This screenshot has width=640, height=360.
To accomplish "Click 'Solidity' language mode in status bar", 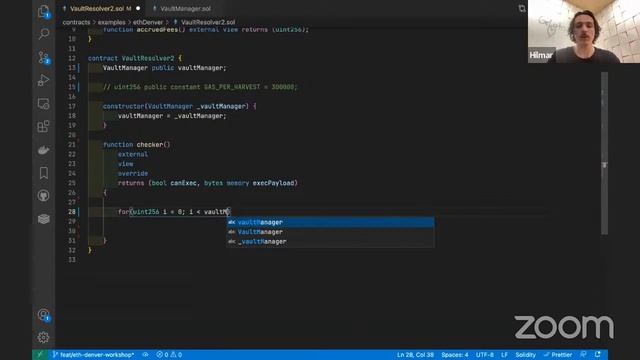I will coord(525,355).
